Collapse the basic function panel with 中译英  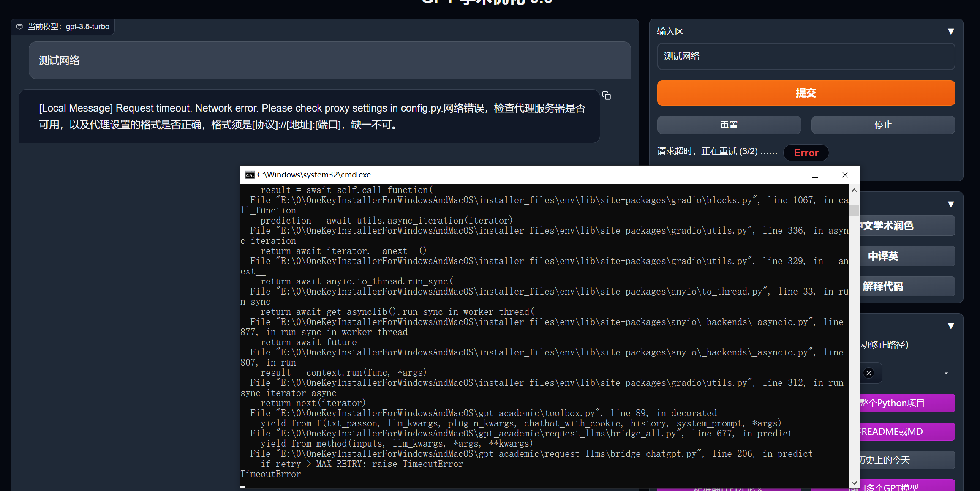click(951, 205)
